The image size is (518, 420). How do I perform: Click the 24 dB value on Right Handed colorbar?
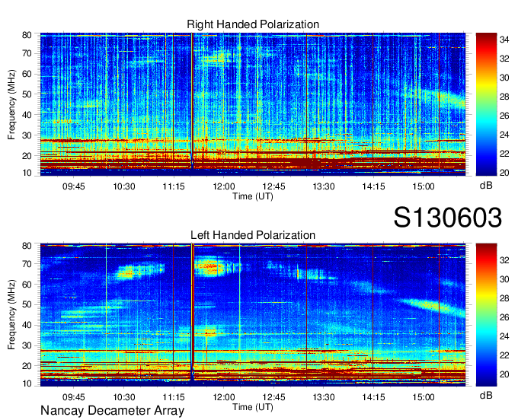coord(504,135)
